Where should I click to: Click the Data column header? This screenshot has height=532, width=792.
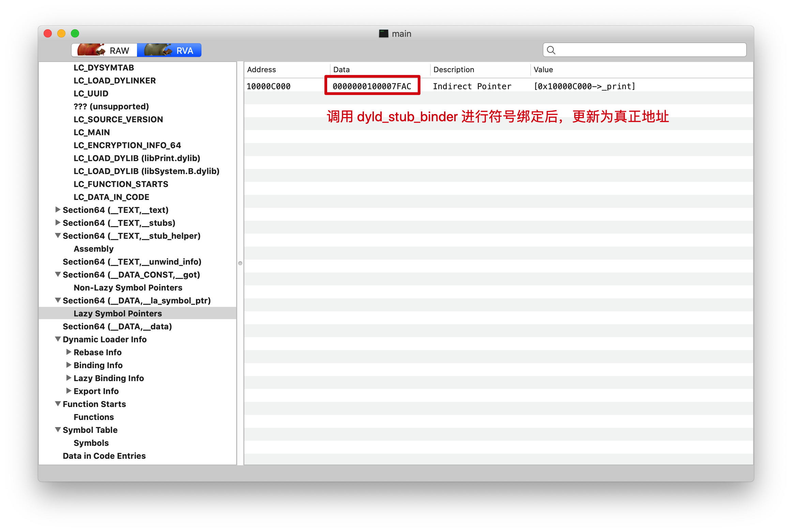tap(380, 69)
